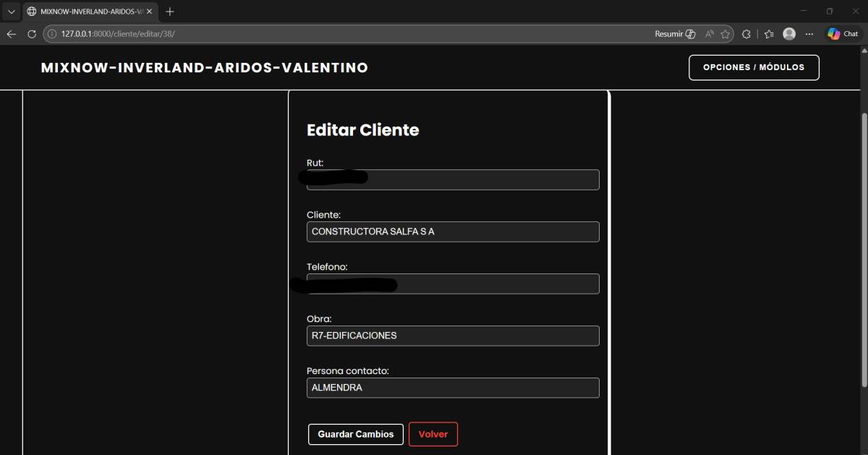Viewport: 868px width, 455px height.
Task: Click the Resumir button in address bar
Action: pyautogui.click(x=675, y=34)
